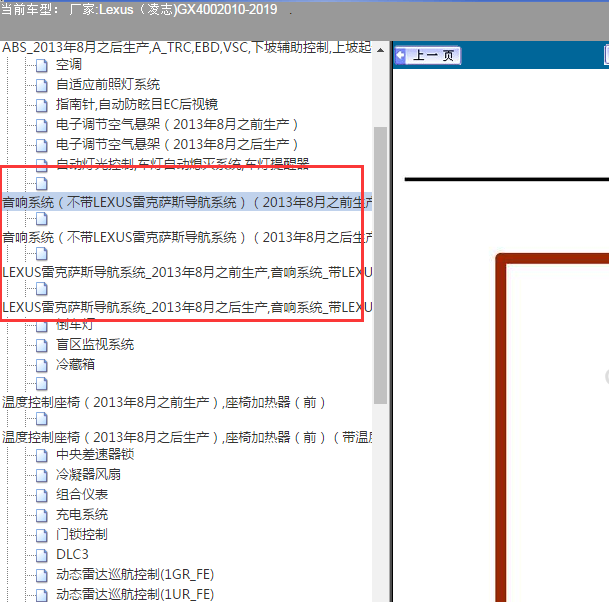
Task: Click the icon beside 电子调节空气悬架 2013年8月之前生产
Action: point(42,125)
